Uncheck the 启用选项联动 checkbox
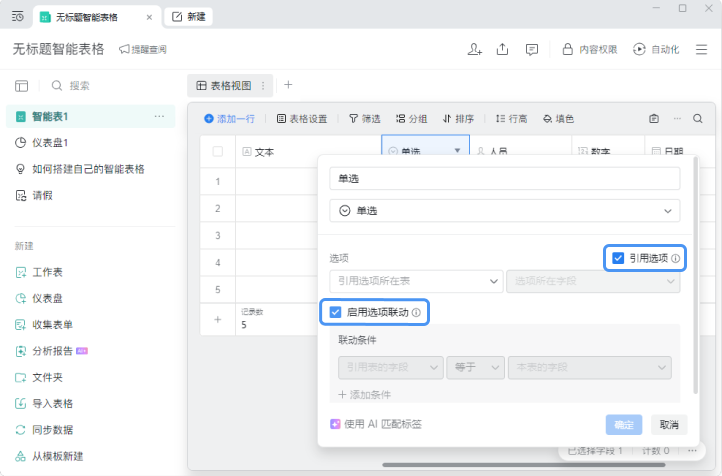Screen dimensions: 722x476 pos(335,313)
